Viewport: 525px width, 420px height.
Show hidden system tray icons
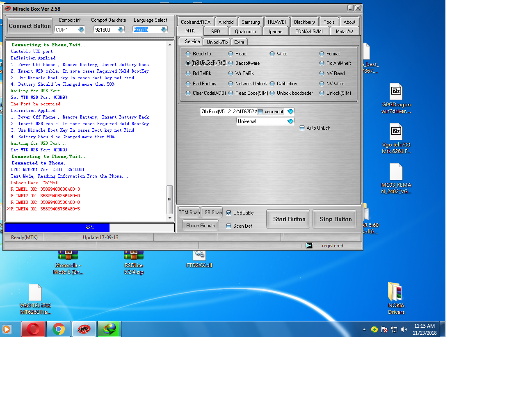[364, 329]
